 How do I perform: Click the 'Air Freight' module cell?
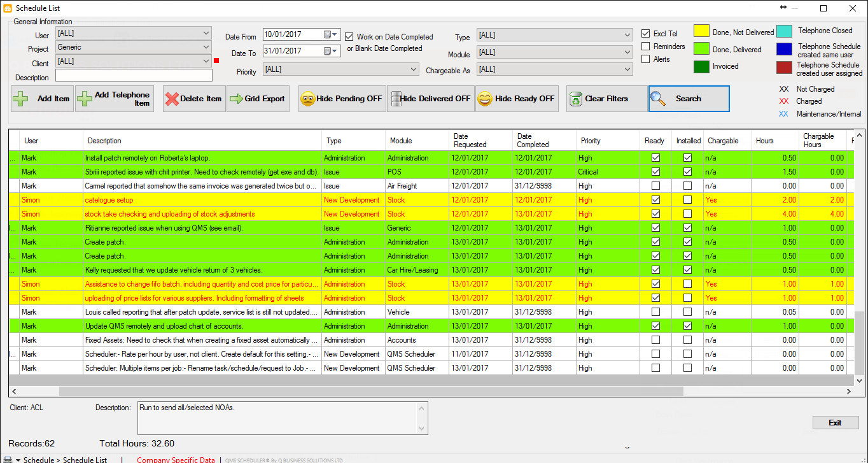[x=417, y=186]
